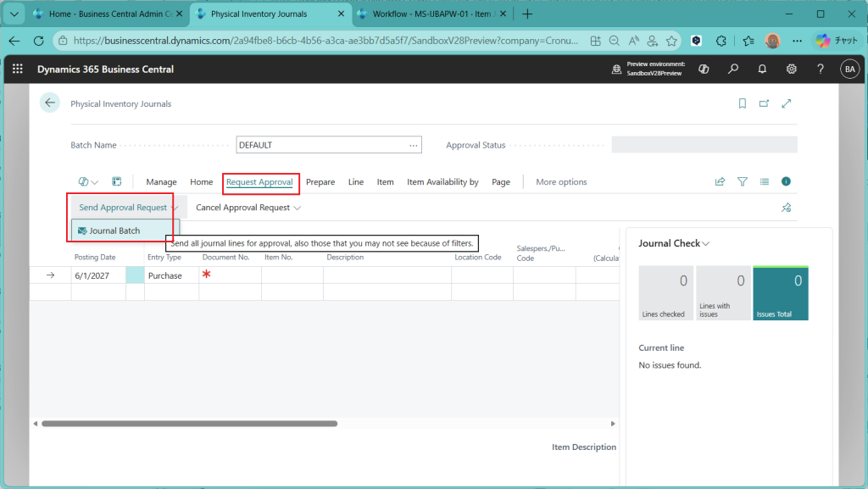Pin the action bar with the pin icon

(x=786, y=208)
